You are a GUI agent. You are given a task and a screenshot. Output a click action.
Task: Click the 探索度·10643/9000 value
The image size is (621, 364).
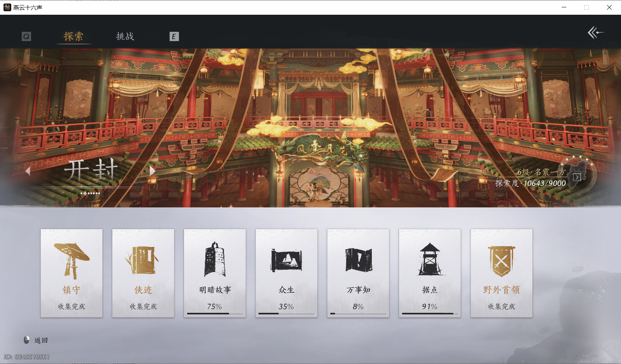click(x=531, y=183)
